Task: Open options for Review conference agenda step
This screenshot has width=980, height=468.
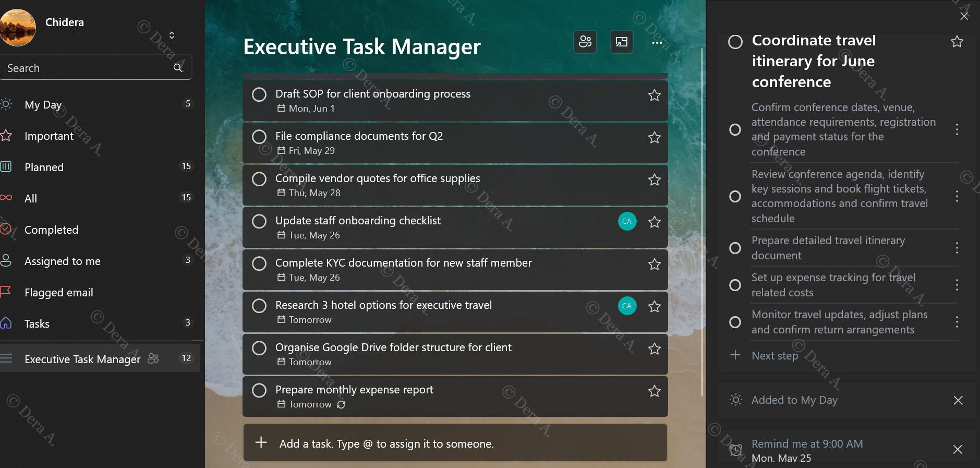Action: click(x=957, y=196)
